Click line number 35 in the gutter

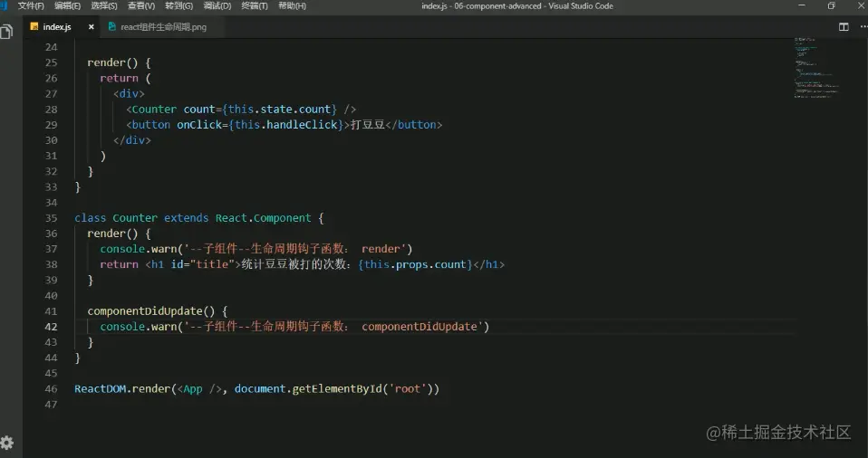(x=51, y=218)
